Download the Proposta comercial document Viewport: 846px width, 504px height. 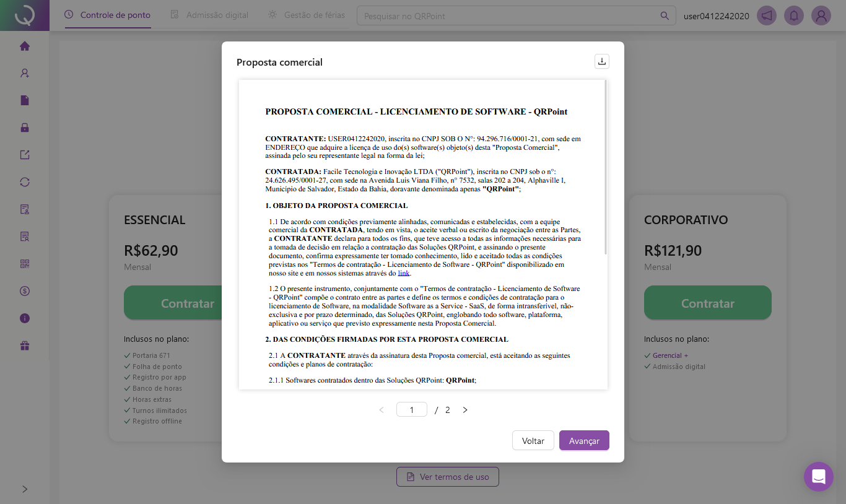pyautogui.click(x=601, y=61)
